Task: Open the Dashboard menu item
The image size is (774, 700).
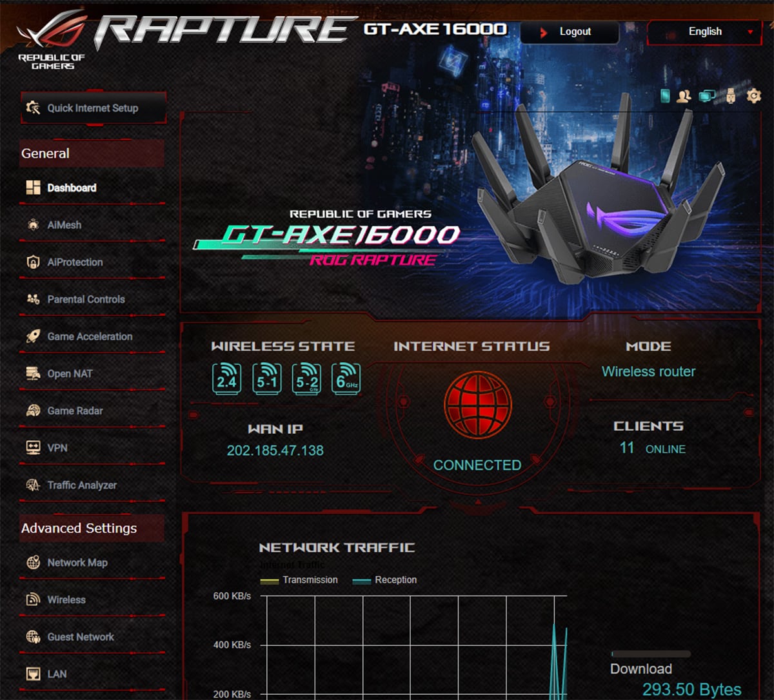Action: [92, 188]
